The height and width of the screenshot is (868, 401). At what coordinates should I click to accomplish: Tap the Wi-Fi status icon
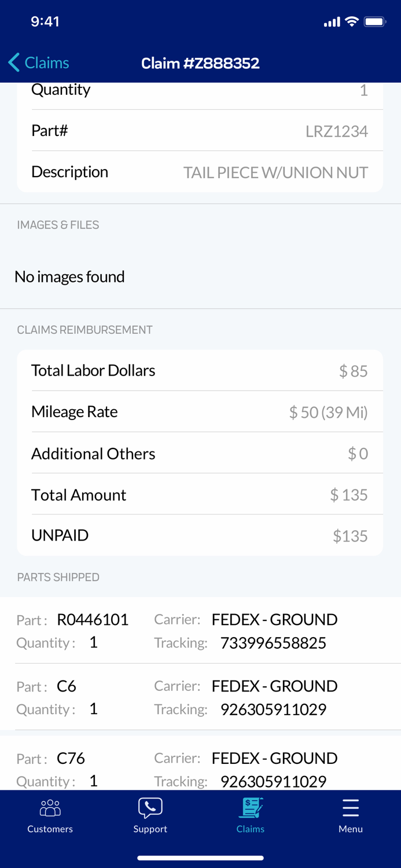[351, 22]
